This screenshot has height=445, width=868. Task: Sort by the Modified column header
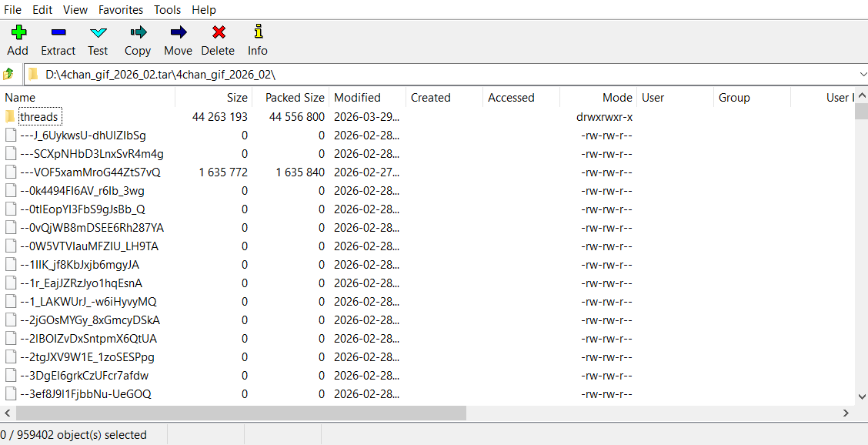pos(368,98)
